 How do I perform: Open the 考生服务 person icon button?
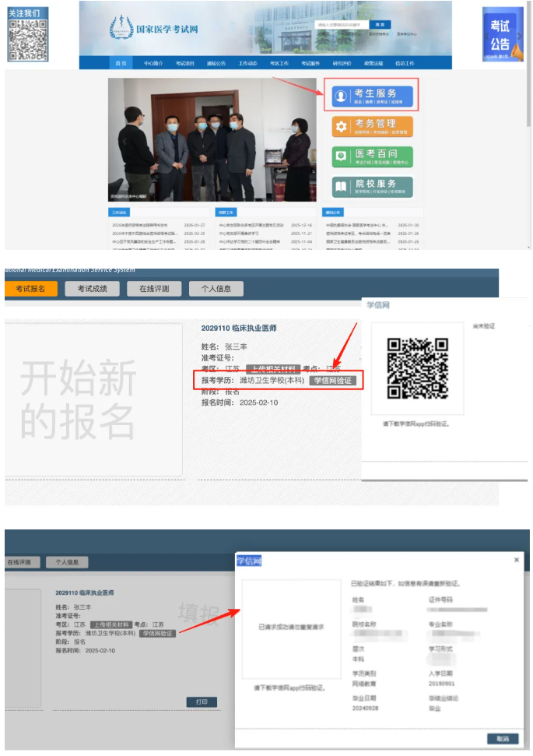coord(340,96)
